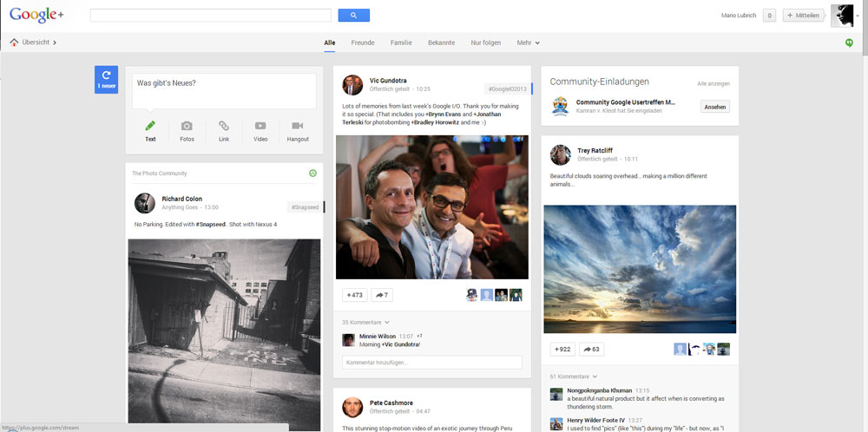The image size is (868, 432).
Task: Click the blue refresh '1 neuer' button
Action: tap(106, 79)
